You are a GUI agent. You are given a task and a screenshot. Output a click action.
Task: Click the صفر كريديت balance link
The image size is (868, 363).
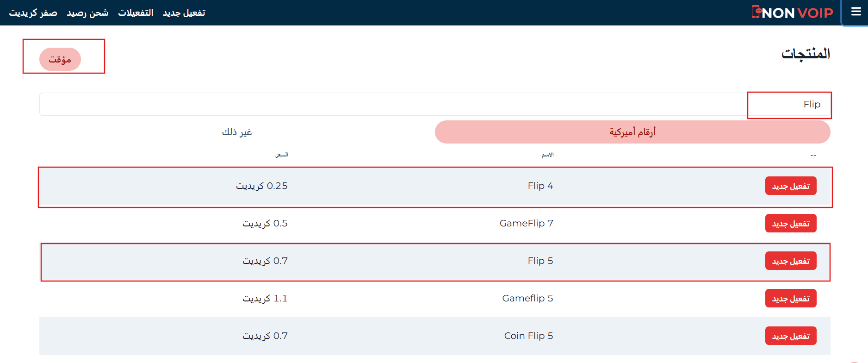click(33, 13)
